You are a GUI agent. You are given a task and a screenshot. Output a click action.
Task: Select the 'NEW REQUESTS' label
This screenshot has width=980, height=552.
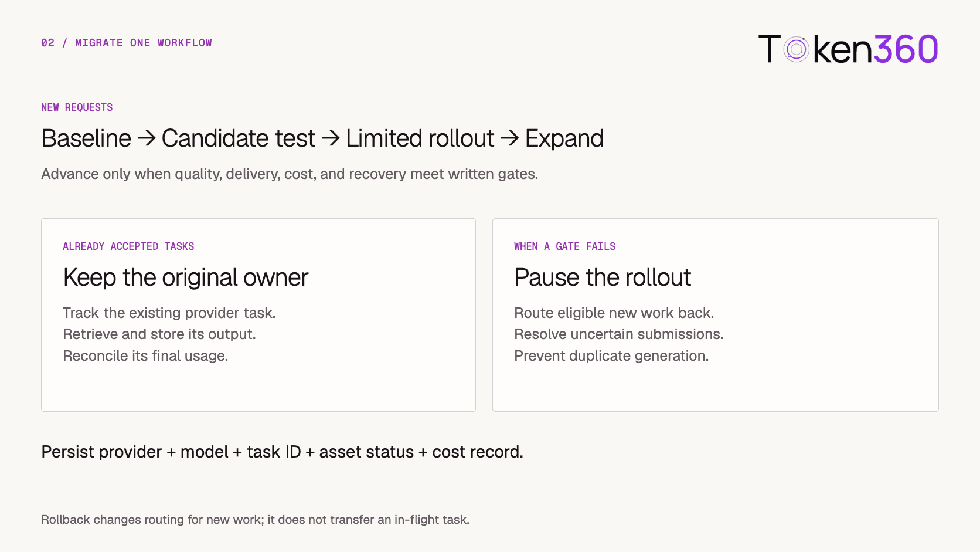(x=77, y=107)
